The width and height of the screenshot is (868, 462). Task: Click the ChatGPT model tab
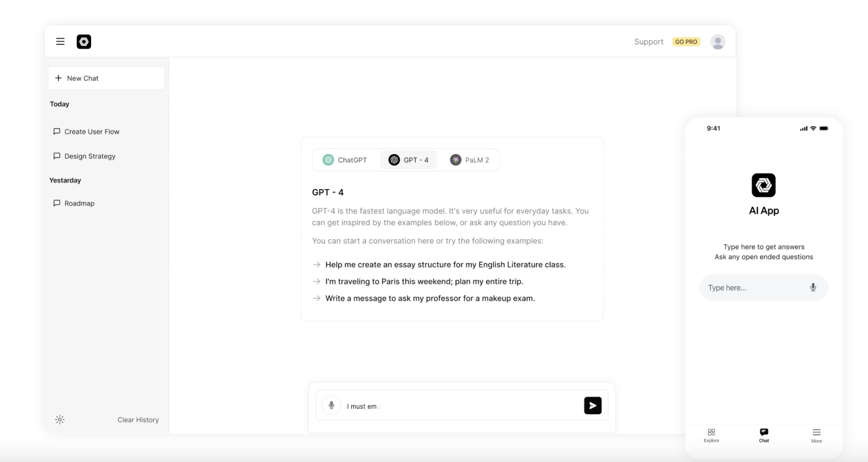click(x=344, y=160)
